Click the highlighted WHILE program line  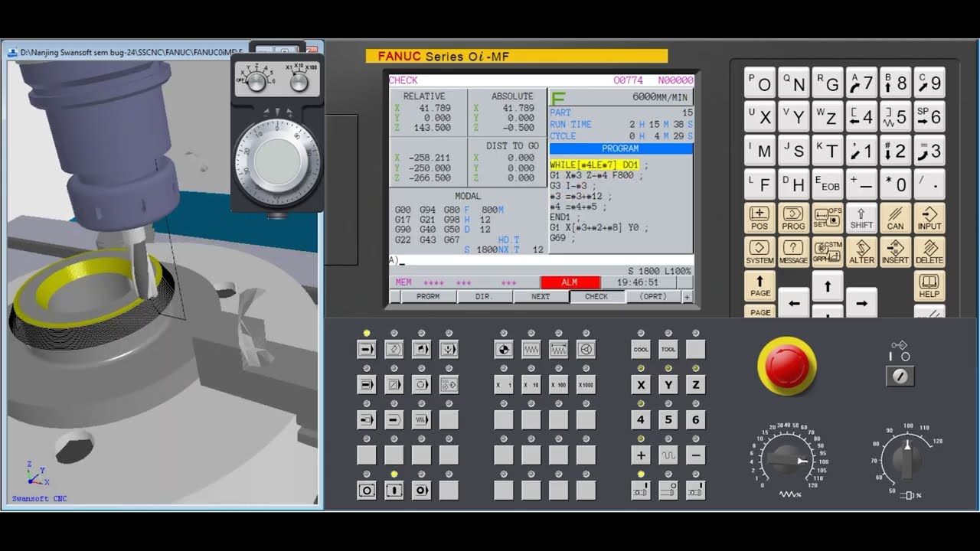594,165
